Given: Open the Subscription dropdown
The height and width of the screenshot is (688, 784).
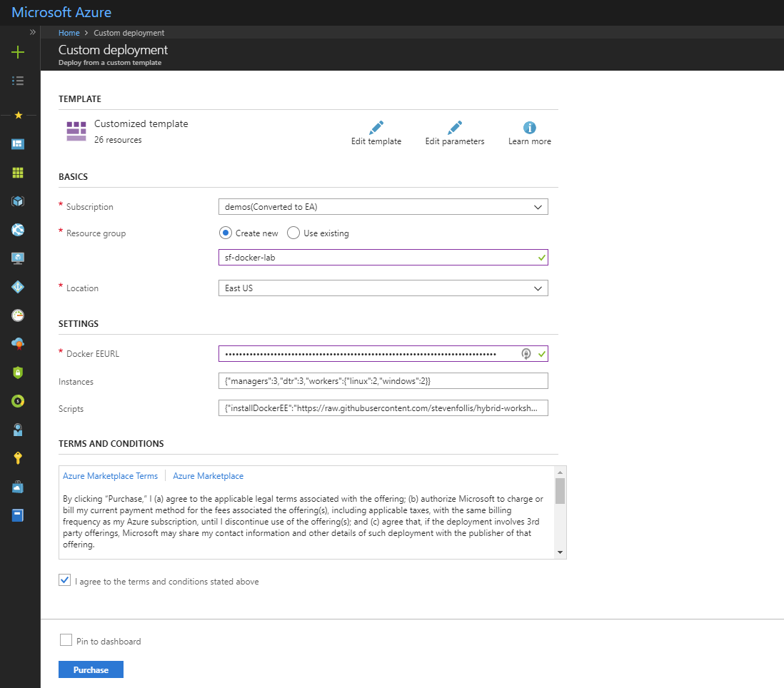Looking at the screenshot, I should pyautogui.click(x=383, y=207).
